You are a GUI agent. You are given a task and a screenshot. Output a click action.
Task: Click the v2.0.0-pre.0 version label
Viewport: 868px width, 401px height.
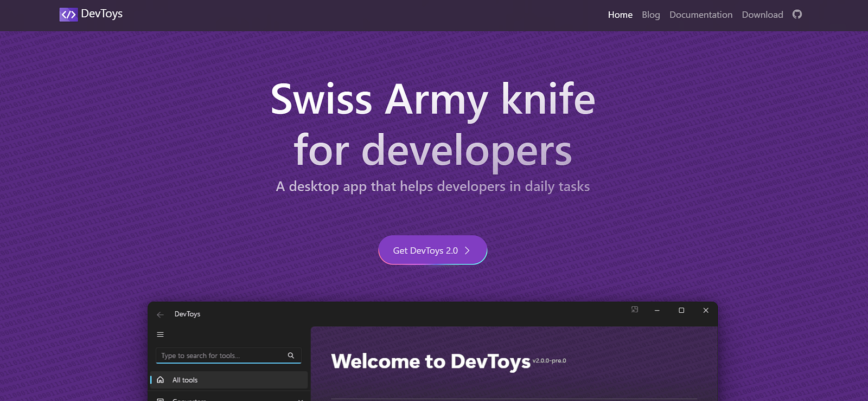coord(549,360)
